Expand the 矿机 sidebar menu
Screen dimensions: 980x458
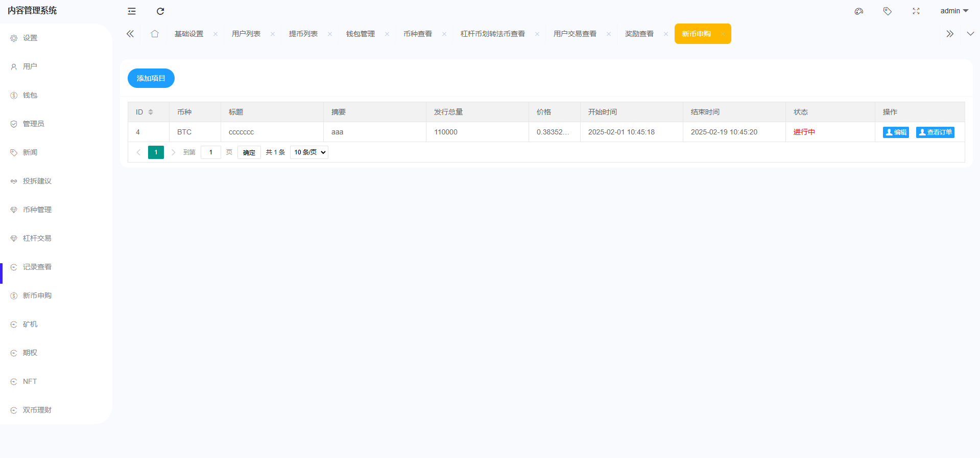tap(30, 324)
